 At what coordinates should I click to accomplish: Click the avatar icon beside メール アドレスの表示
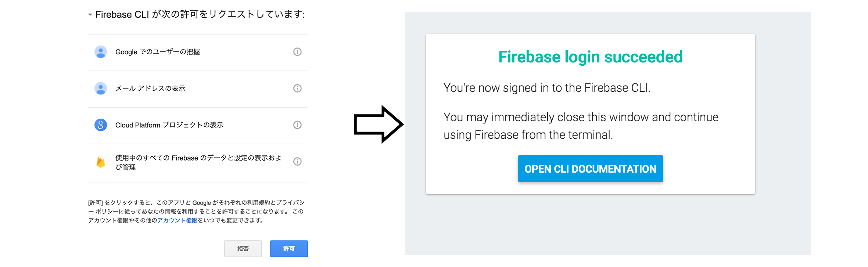100,88
